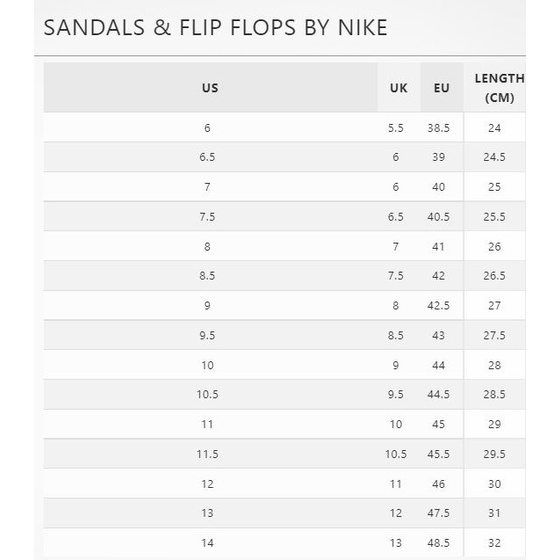The image size is (560, 560).
Task: Click UK size 10.5 cell
Action: tap(396, 454)
